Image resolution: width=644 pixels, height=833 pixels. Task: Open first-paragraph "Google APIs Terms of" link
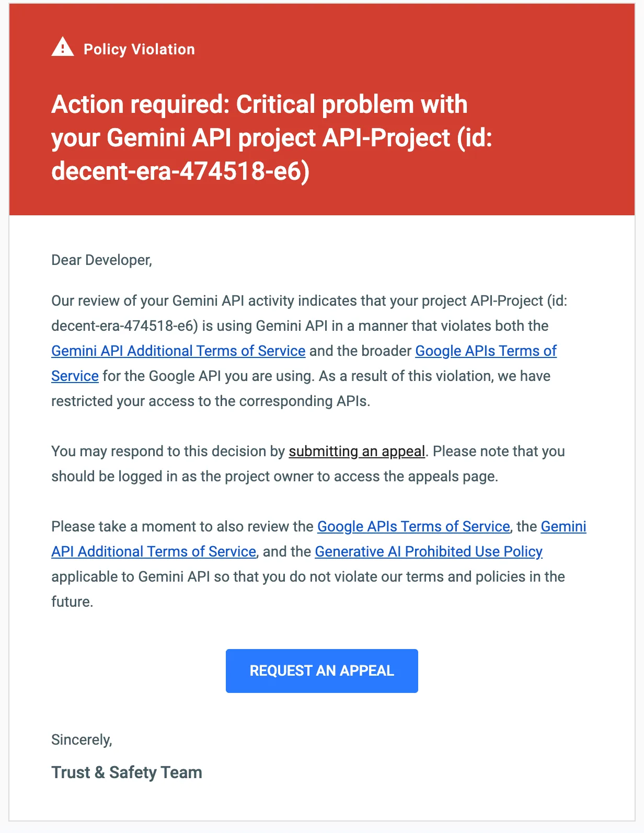coord(486,351)
